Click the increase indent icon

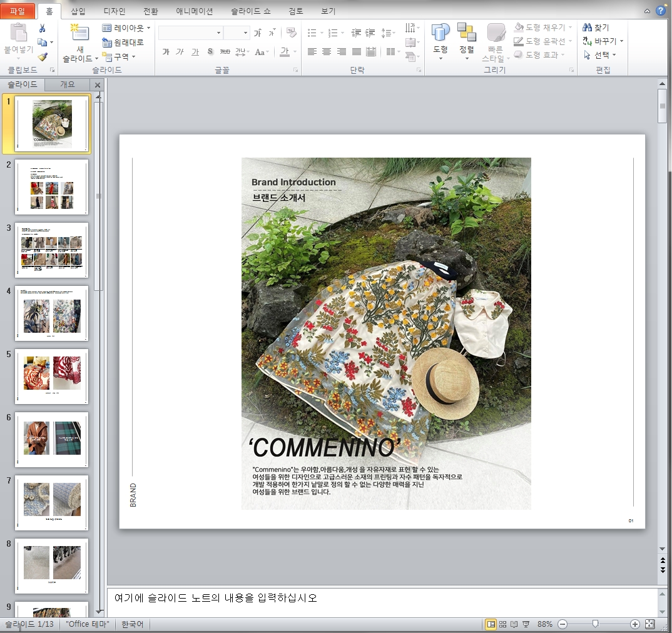(370, 33)
